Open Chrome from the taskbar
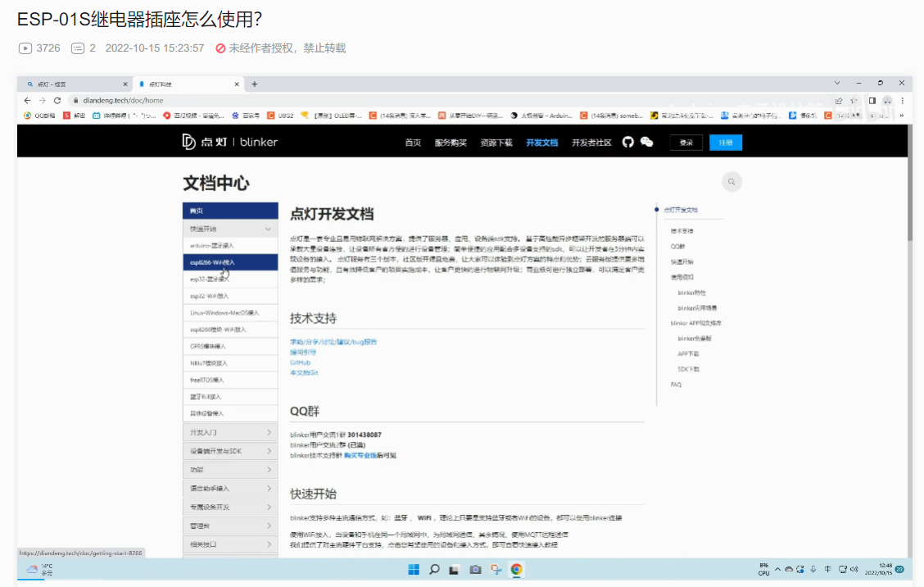This screenshot has height=587, width=924. [516, 569]
